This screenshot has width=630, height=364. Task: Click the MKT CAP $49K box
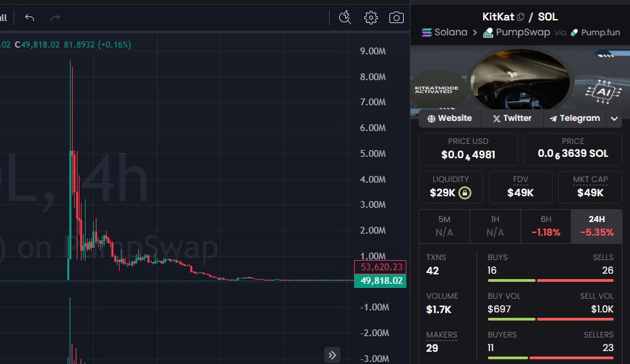[x=590, y=187]
